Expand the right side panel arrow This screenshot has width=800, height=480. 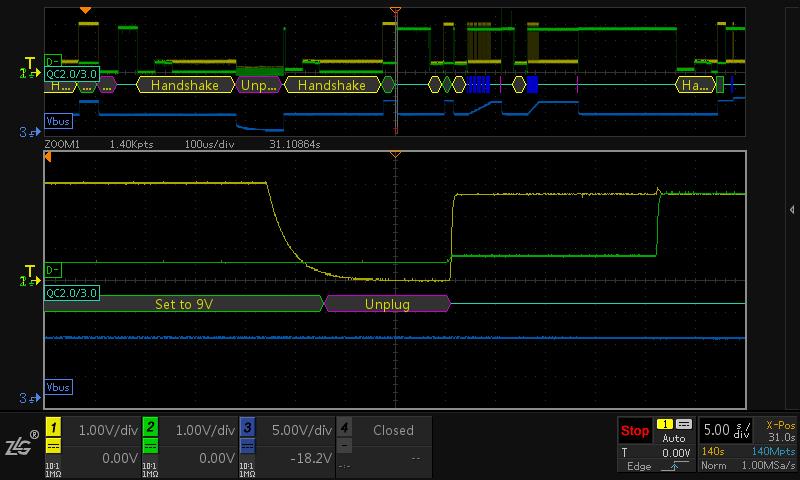792,209
